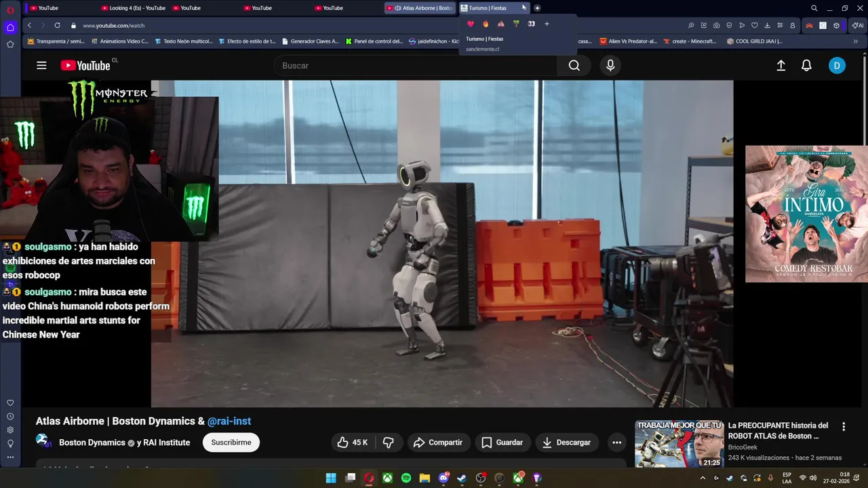The height and width of the screenshot is (488, 868).
Task: Dislike the Atlas Airborne video
Action: [x=389, y=443]
